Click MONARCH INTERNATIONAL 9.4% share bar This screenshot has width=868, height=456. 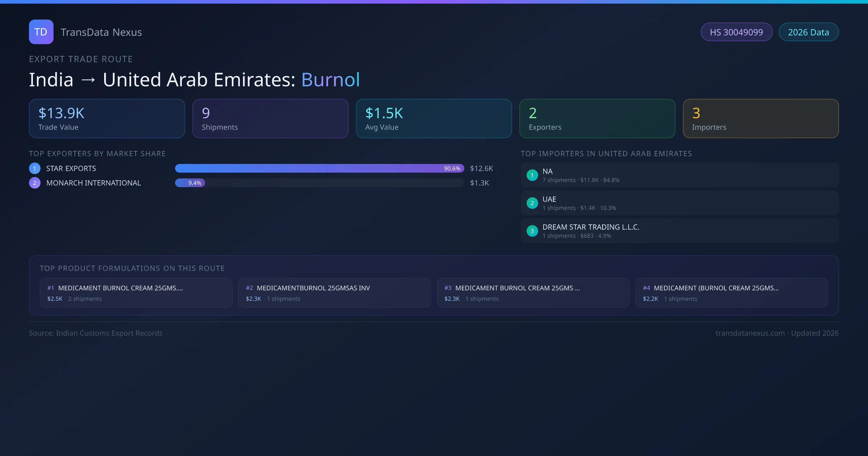tap(190, 183)
